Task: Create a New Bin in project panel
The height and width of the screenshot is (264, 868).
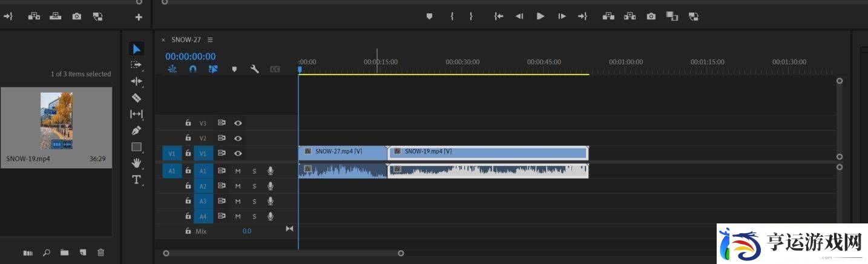Action: coord(64,252)
